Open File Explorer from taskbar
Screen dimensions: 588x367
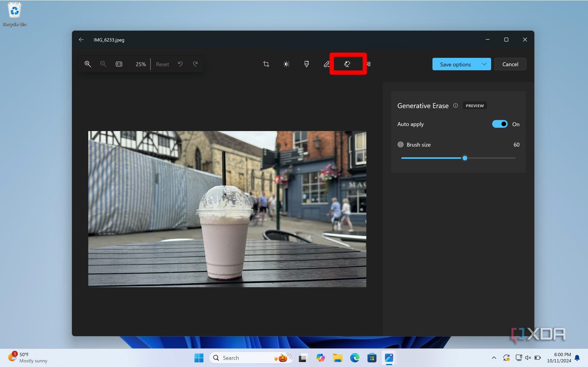pyautogui.click(x=337, y=358)
